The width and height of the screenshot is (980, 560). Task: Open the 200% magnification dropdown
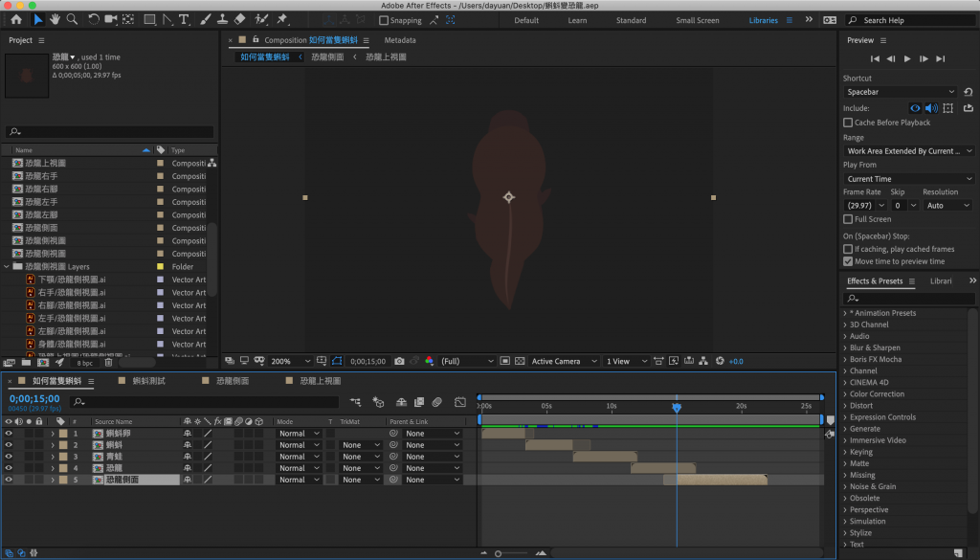click(x=290, y=362)
